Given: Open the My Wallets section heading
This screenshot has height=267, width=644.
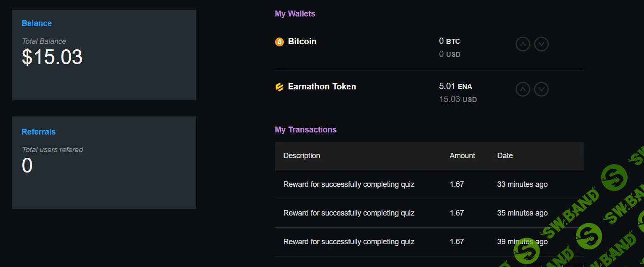Looking at the screenshot, I should 295,13.
